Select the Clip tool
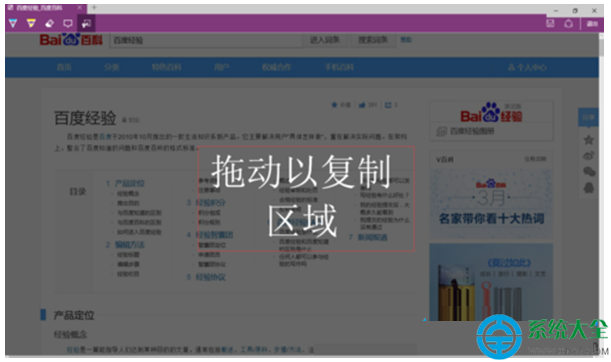This screenshot has height=362, width=611. pos(86,23)
